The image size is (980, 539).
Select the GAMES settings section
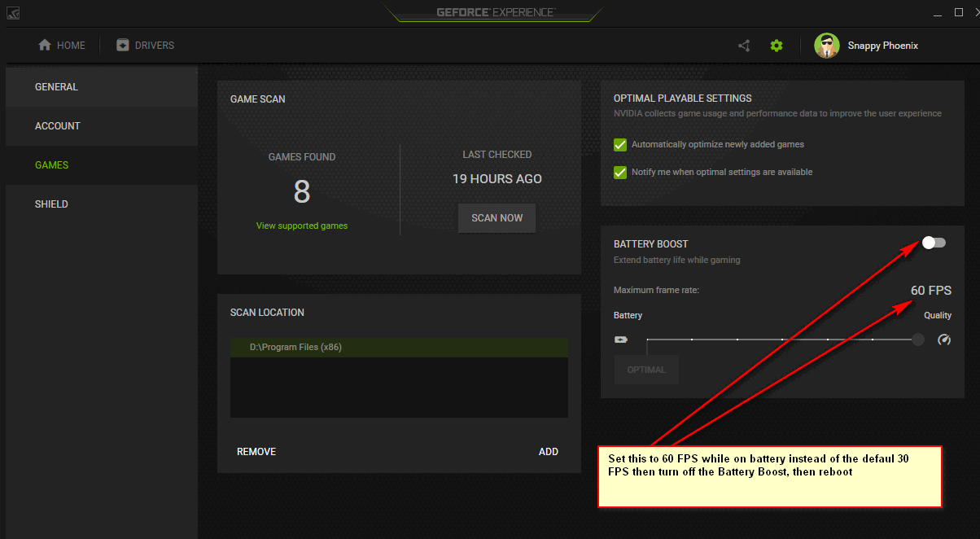(x=102, y=165)
